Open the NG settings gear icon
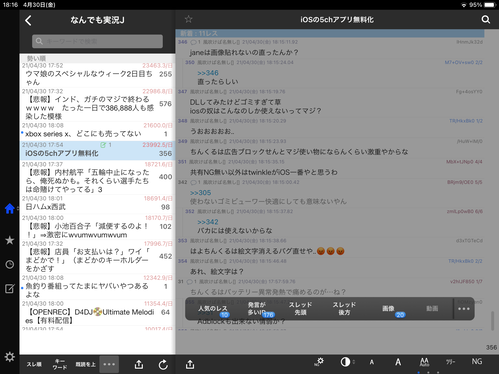 point(319,362)
